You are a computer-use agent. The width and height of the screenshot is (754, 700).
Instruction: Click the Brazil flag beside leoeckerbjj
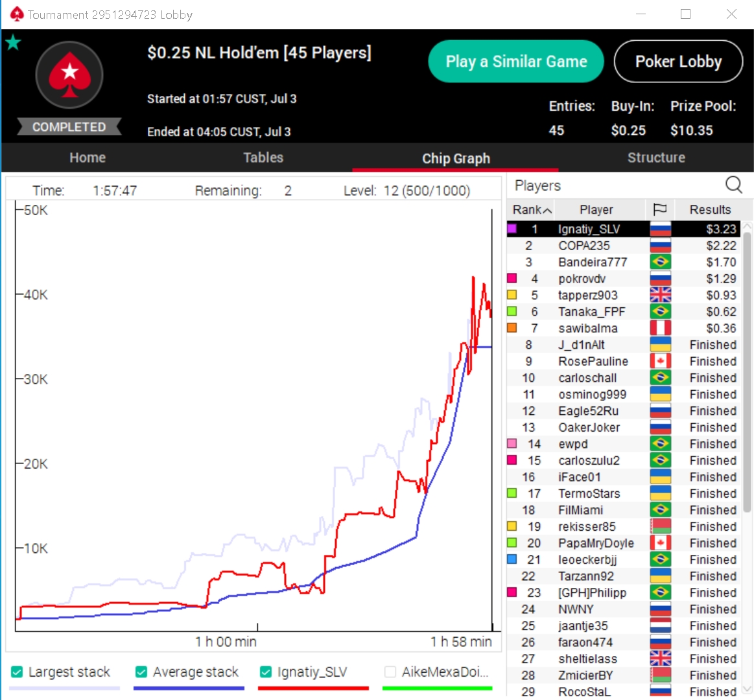[660, 559]
